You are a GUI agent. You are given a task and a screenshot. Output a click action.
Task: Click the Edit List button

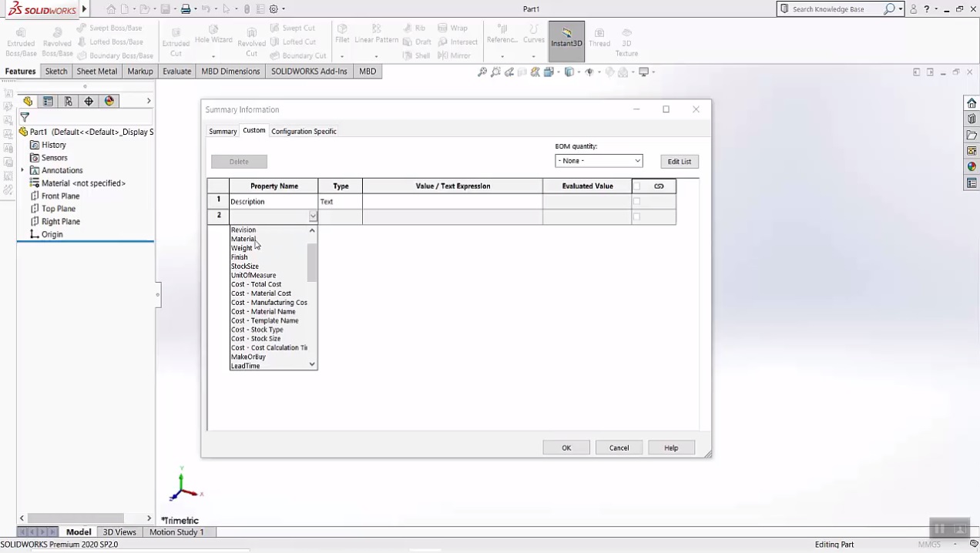click(679, 161)
